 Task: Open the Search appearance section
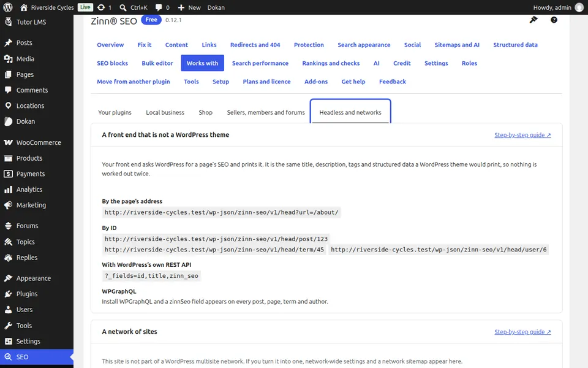[x=364, y=45]
